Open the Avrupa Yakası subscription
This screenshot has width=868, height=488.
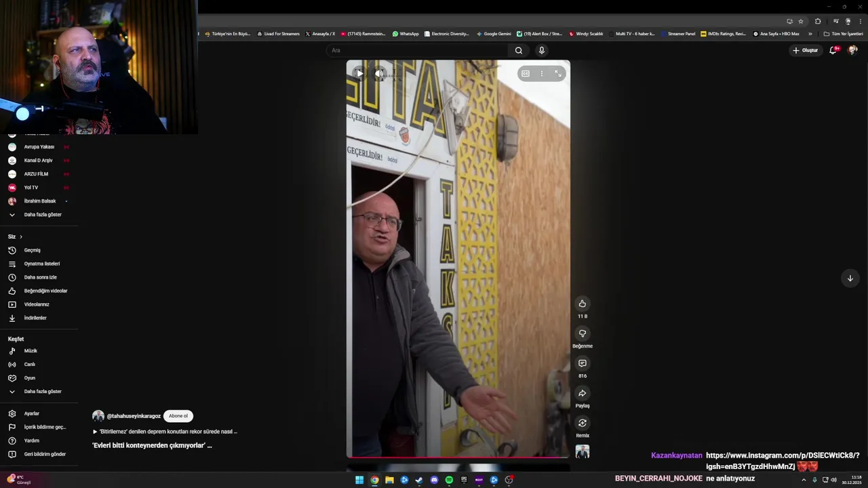point(39,146)
